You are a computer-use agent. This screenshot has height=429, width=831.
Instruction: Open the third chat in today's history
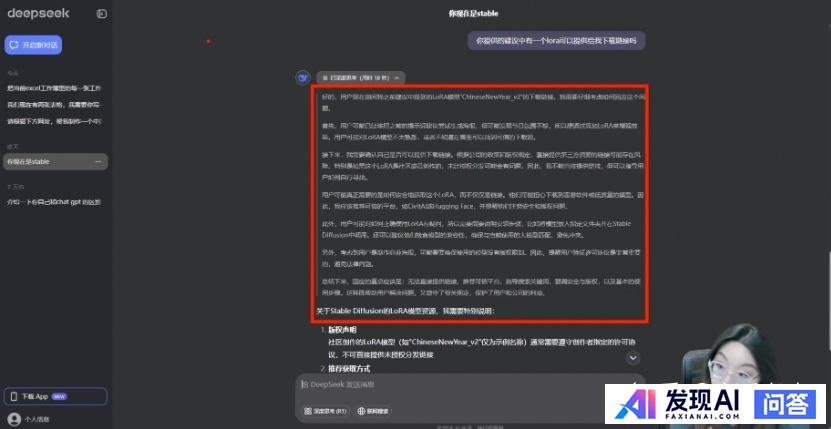coord(54,121)
